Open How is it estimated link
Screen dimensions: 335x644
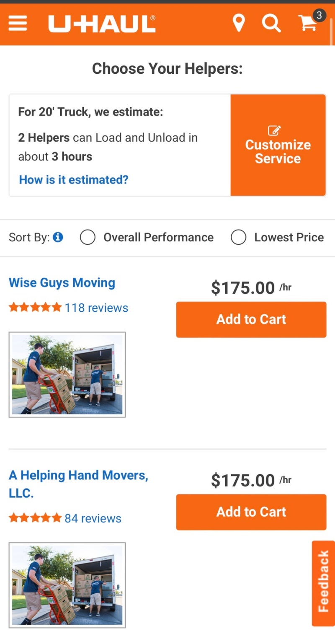tap(74, 180)
